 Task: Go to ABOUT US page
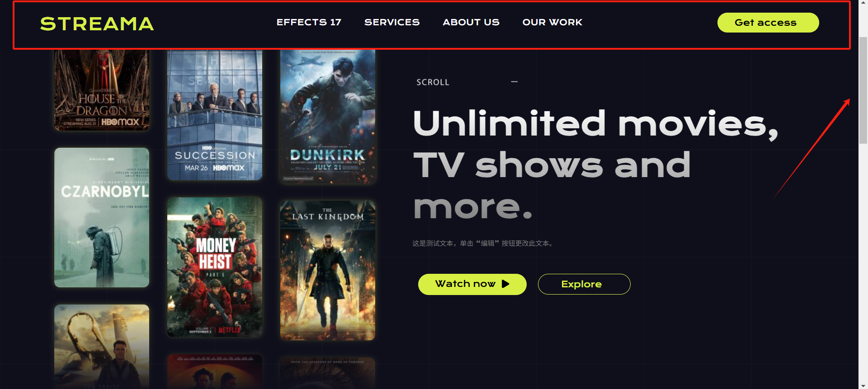pos(471,22)
